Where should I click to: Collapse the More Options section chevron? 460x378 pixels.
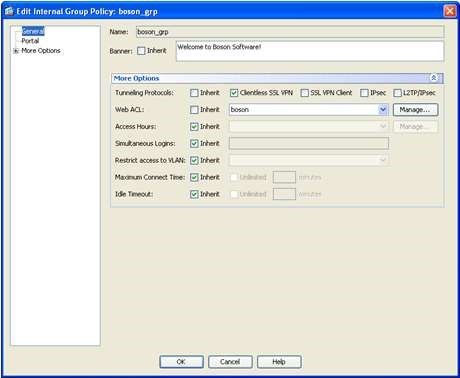pyautogui.click(x=434, y=78)
